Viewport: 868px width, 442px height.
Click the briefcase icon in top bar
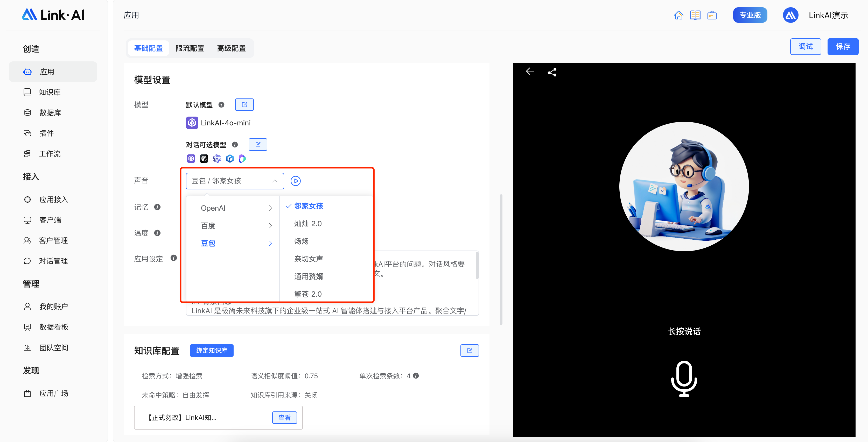(x=712, y=15)
